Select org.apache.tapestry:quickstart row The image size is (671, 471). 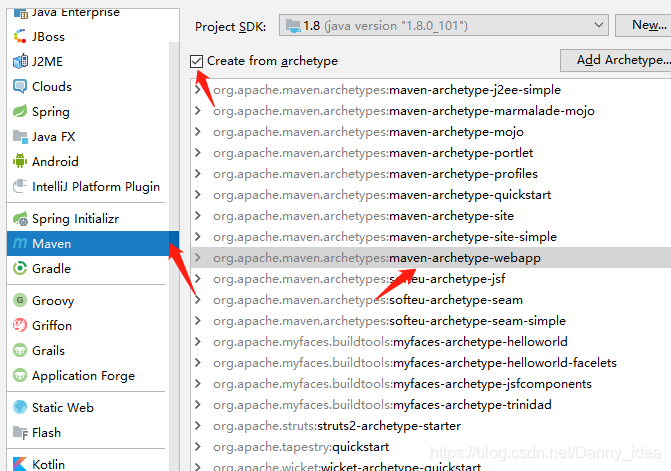[431, 446]
